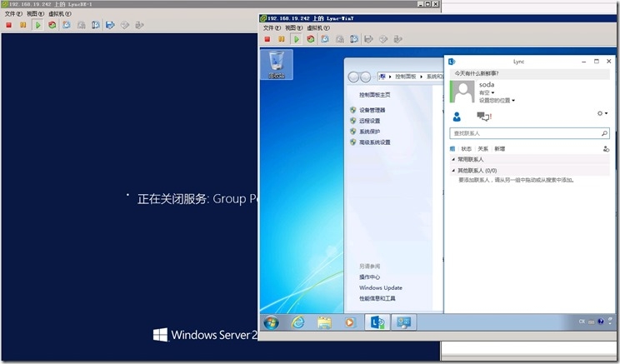Open the Windows 7 Start button
The width and height of the screenshot is (620, 364).
pyautogui.click(x=272, y=322)
